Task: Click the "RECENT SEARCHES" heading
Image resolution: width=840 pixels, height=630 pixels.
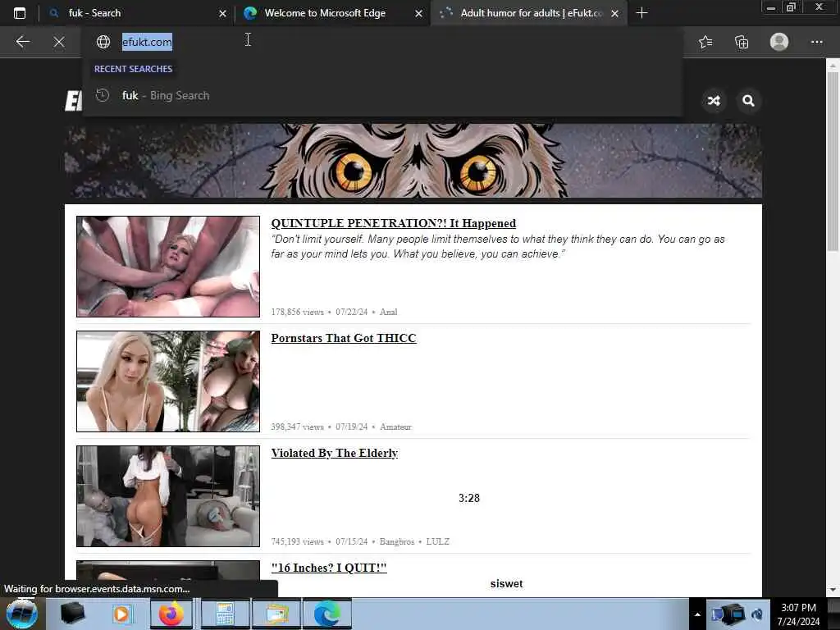Action: click(x=134, y=69)
